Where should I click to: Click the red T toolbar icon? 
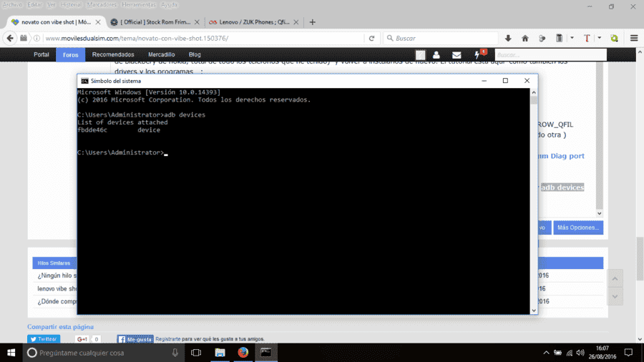587,38
